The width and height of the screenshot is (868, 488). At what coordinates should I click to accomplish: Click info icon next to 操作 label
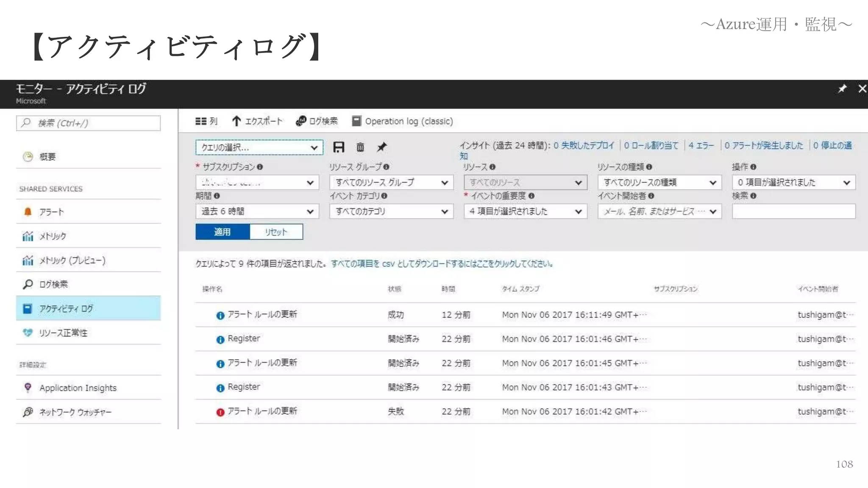[x=753, y=167]
